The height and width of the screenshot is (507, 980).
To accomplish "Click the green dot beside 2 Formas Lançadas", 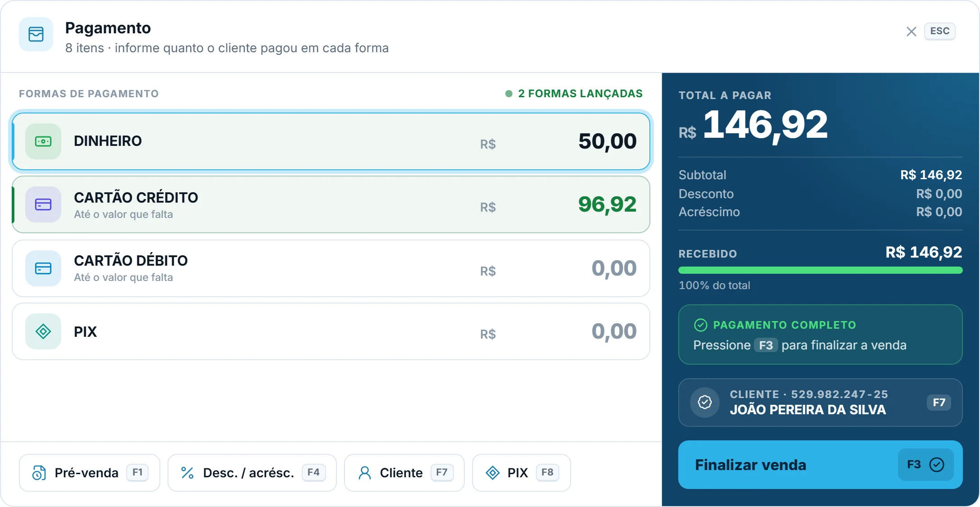I will (x=509, y=94).
